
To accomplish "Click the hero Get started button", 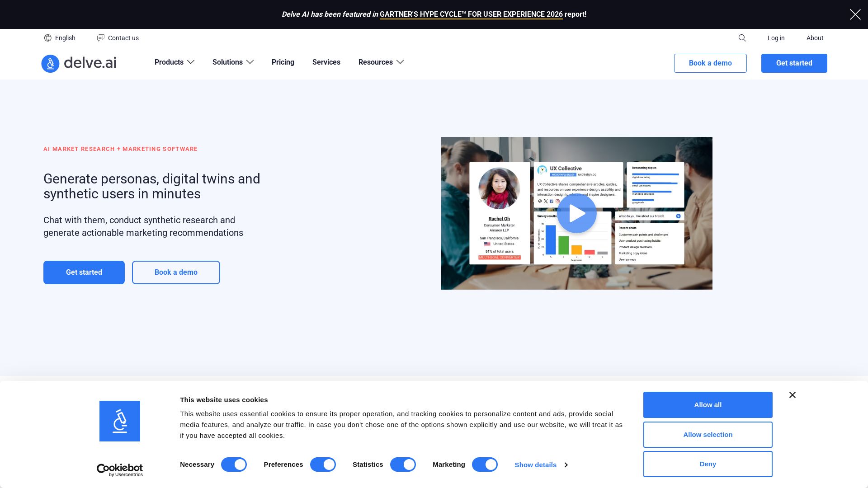I will [84, 272].
